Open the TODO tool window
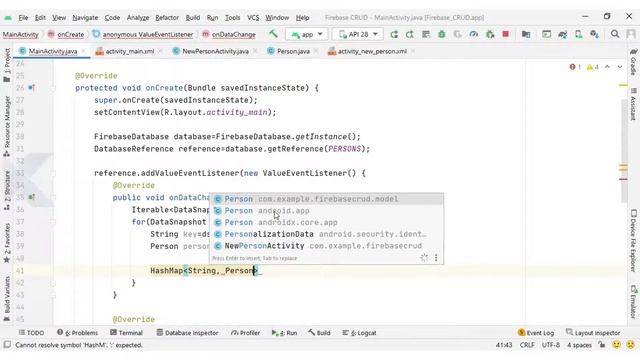640x360 pixels. [31, 333]
